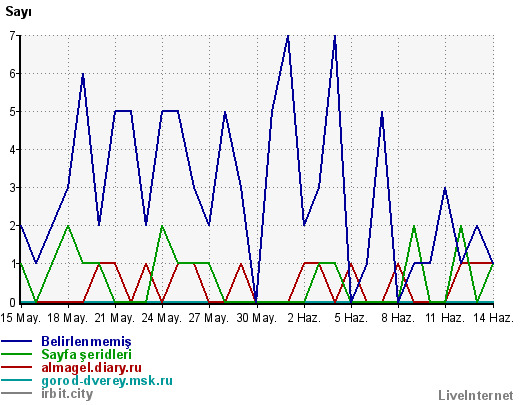Click the y-axis value 5

[x=13, y=111]
